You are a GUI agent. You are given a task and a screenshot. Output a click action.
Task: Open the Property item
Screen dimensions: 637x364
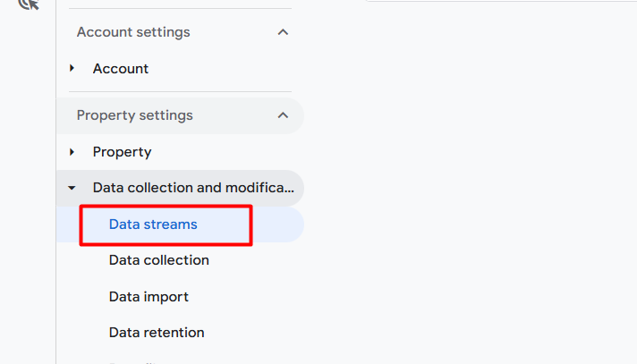122,152
